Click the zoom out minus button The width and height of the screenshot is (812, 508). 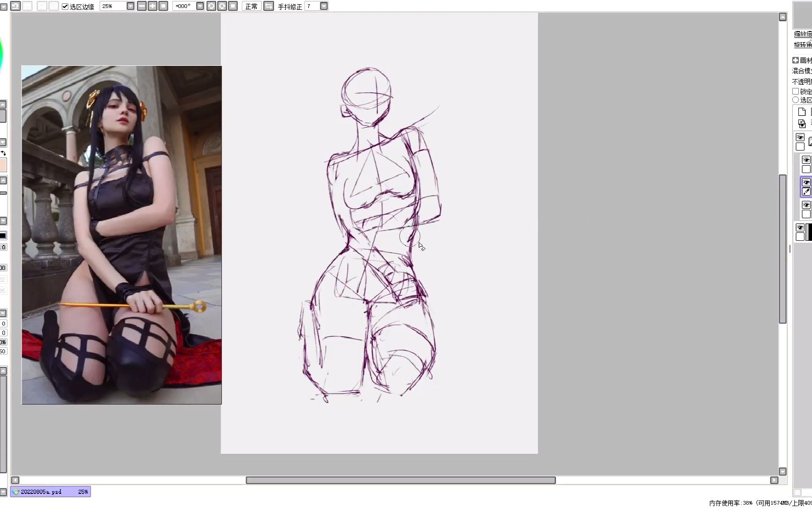pos(142,6)
